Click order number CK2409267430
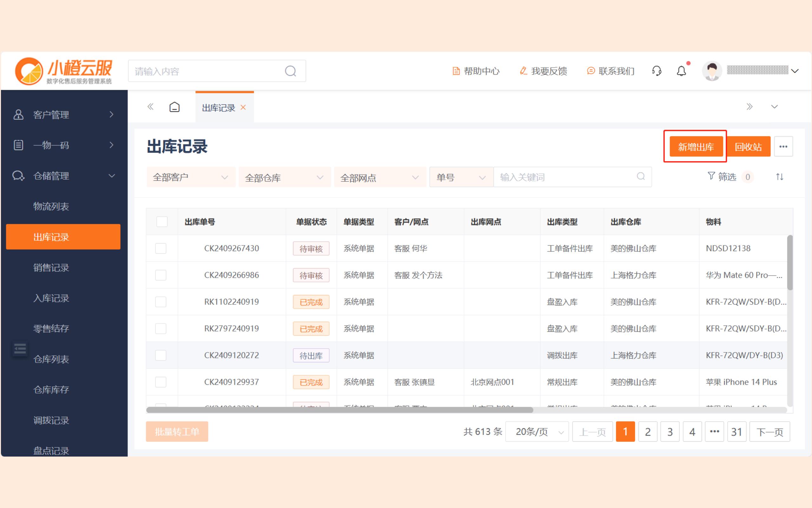This screenshot has width=812, height=508. [x=232, y=248]
